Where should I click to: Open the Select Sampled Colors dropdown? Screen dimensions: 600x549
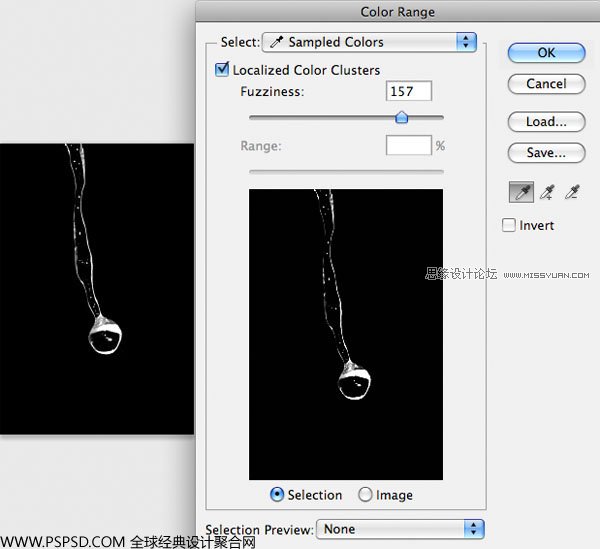click(369, 42)
